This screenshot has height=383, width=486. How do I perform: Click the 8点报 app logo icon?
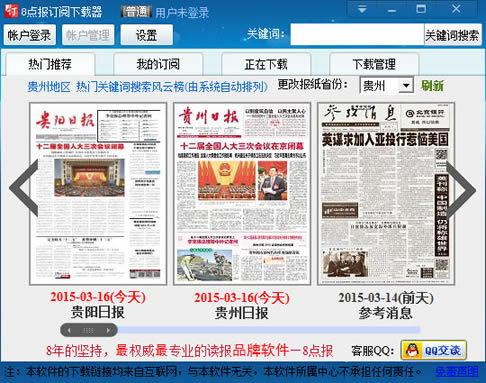coord(11,11)
